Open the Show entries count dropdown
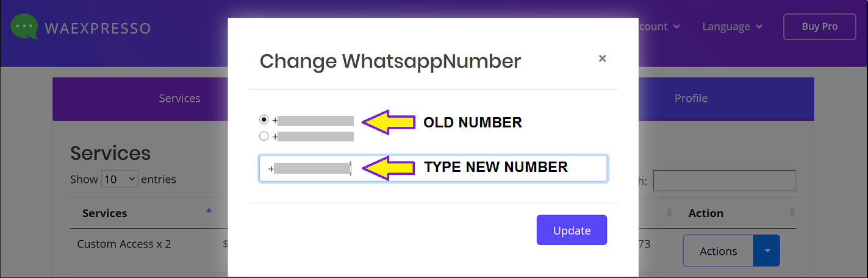Screen dimensions: 868x278 click(x=120, y=179)
